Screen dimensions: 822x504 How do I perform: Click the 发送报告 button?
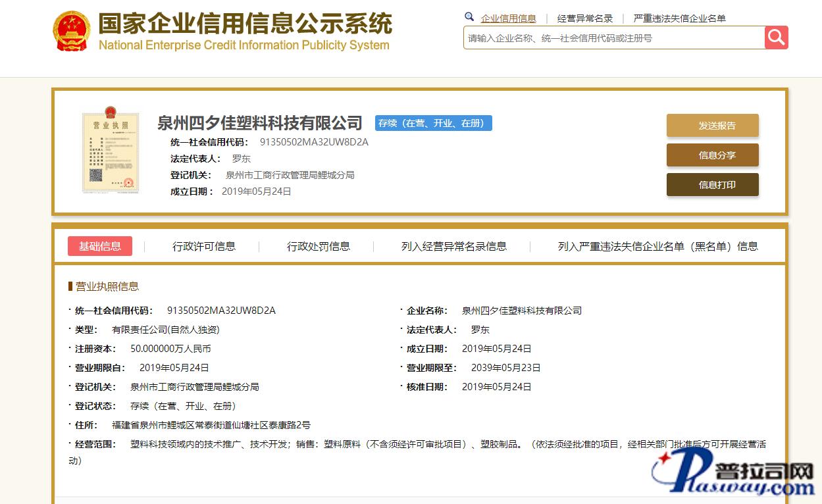712,126
